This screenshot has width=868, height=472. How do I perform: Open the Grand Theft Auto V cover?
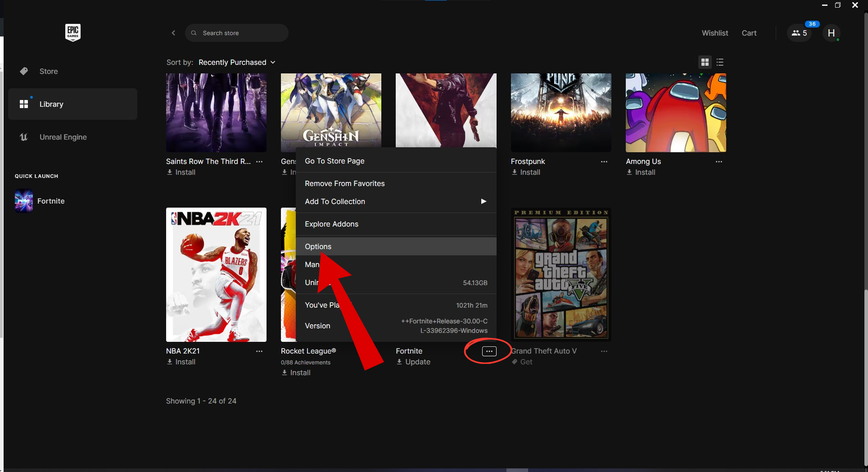561,275
